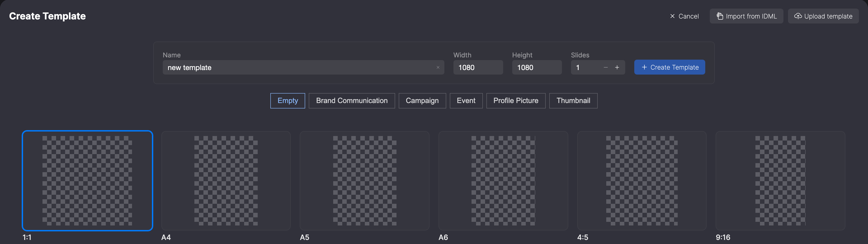Open the Campaign tab
This screenshot has width=868, height=244.
pyautogui.click(x=422, y=101)
